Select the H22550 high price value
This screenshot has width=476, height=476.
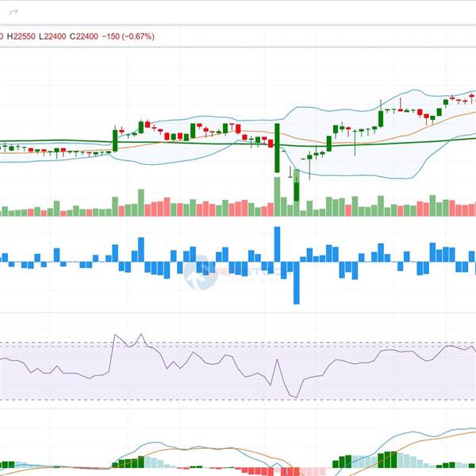click(21, 36)
